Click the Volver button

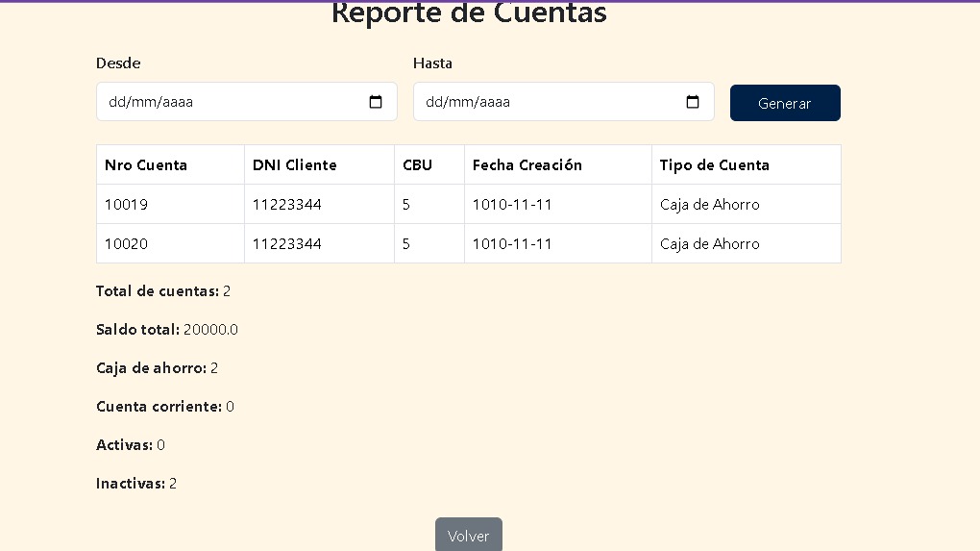[468, 536]
